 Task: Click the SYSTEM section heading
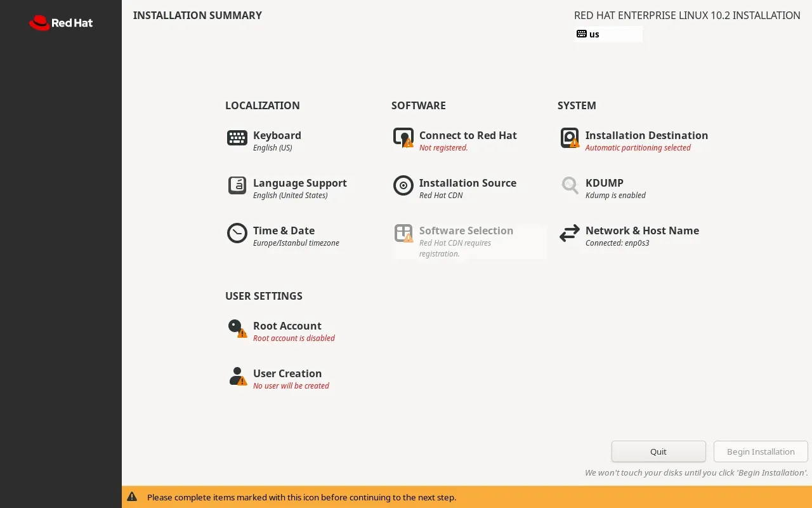(577, 105)
